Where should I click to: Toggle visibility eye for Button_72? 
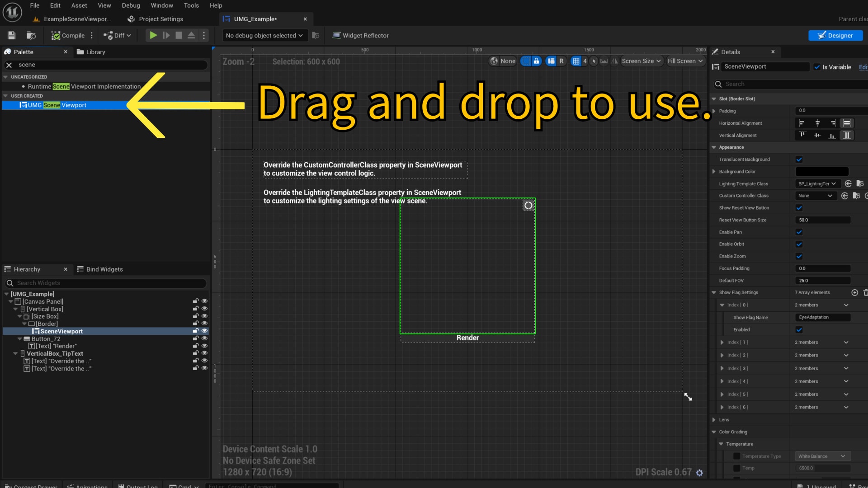coord(204,338)
